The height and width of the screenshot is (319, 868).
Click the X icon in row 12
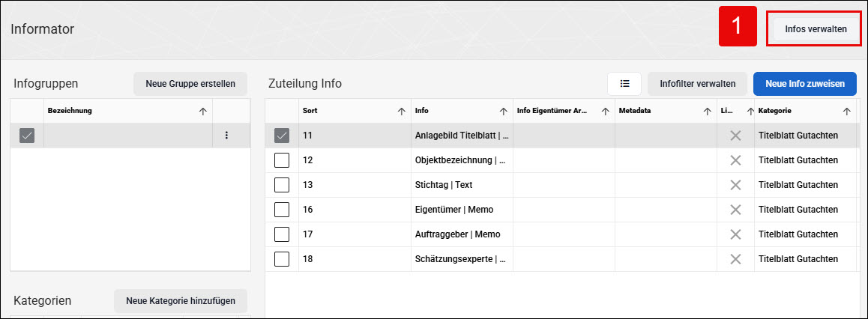[x=735, y=160]
